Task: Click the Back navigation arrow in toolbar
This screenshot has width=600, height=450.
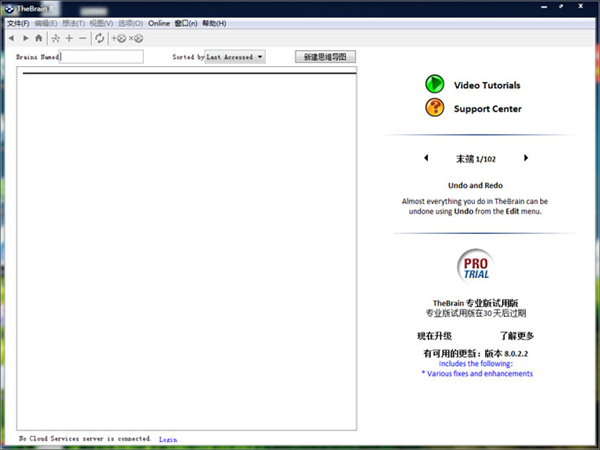Action: [11, 38]
